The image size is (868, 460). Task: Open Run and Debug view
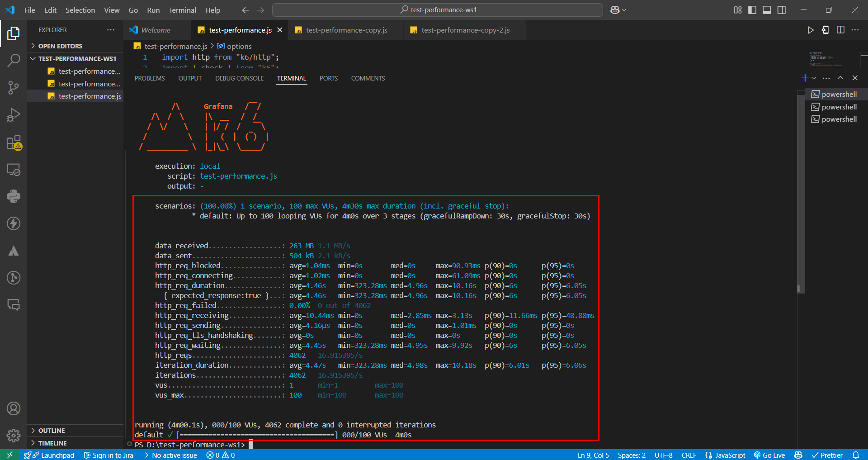pos(14,115)
